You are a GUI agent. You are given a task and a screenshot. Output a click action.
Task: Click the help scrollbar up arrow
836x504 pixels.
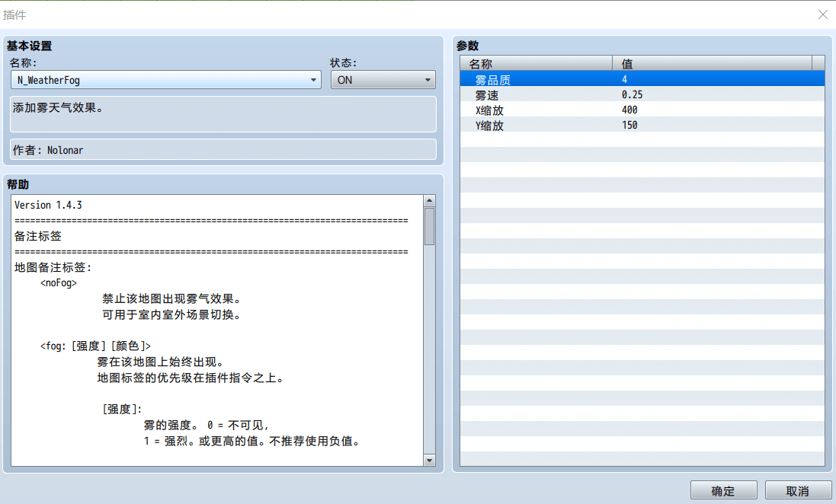tap(429, 200)
